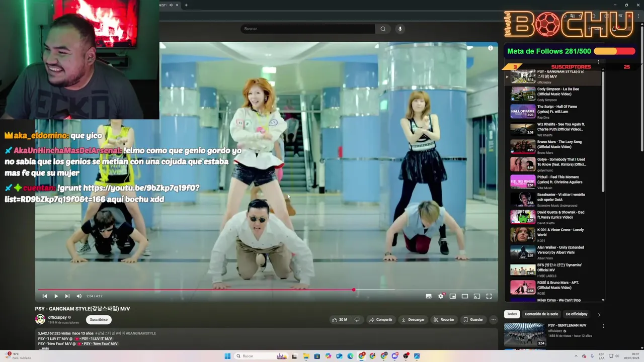Start voice search with microphone icon
This screenshot has height=362, width=644.
pyautogui.click(x=400, y=29)
